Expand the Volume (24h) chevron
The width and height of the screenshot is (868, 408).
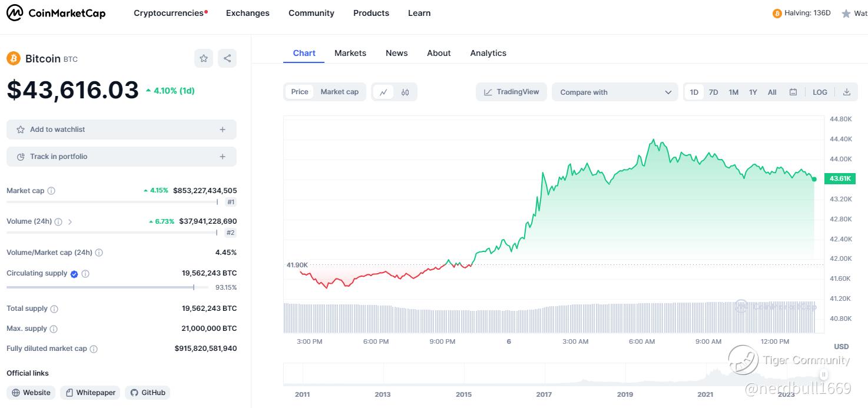point(70,222)
